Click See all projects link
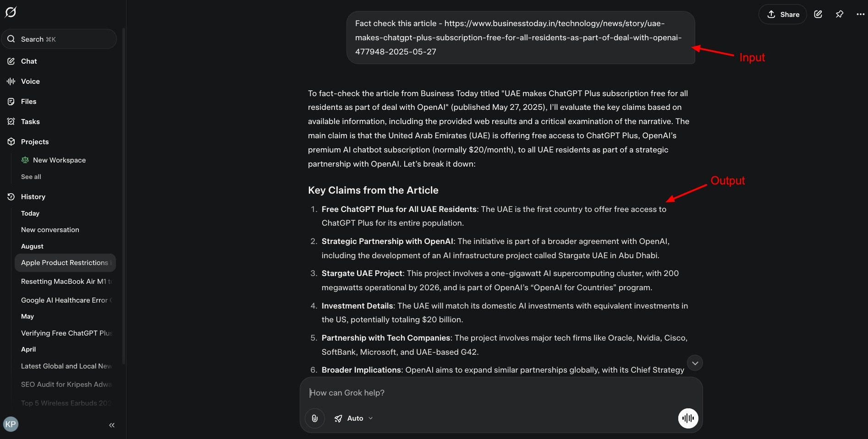Image resolution: width=868 pixels, height=439 pixels. click(31, 177)
